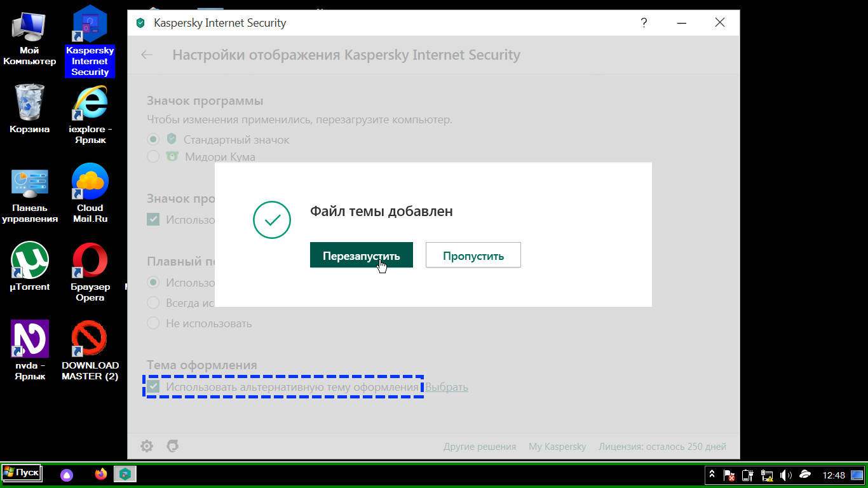Click the Перезапустить button
This screenshot has height=488, width=868.
coord(361,255)
